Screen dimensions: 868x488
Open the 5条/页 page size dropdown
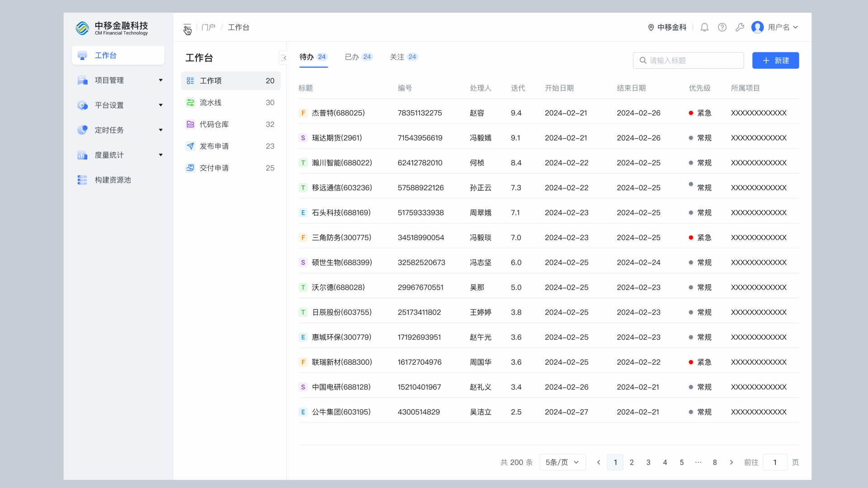click(562, 462)
